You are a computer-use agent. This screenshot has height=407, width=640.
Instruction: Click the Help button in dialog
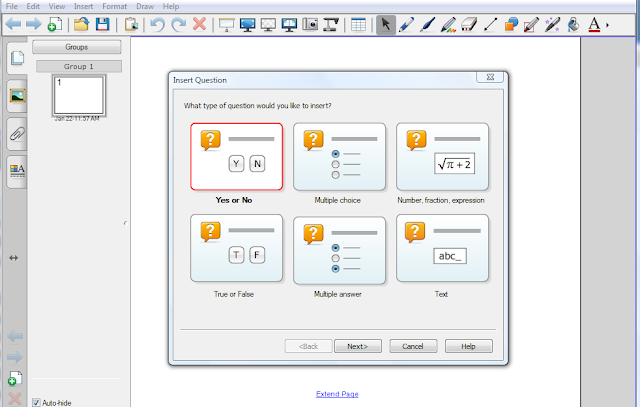point(469,346)
